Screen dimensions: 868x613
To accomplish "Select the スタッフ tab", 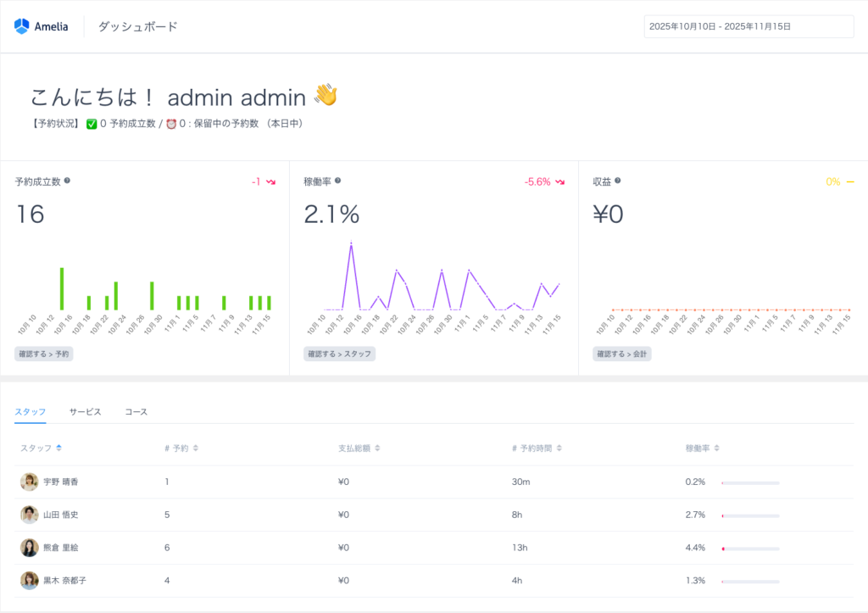I will [30, 412].
